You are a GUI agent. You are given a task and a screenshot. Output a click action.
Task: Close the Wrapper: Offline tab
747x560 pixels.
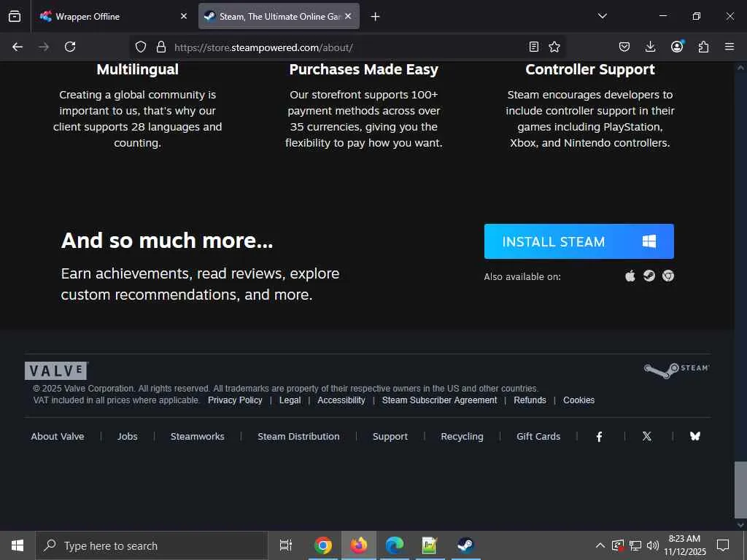point(184,16)
